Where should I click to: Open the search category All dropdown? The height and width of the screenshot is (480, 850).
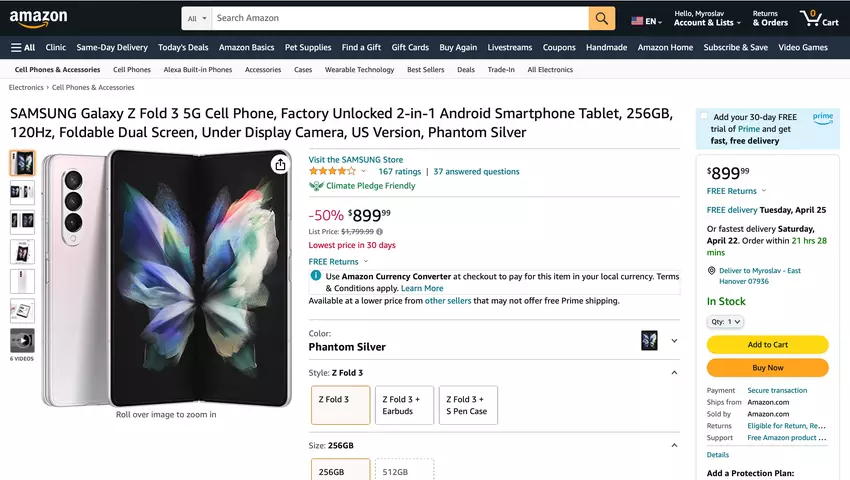pyautogui.click(x=197, y=18)
